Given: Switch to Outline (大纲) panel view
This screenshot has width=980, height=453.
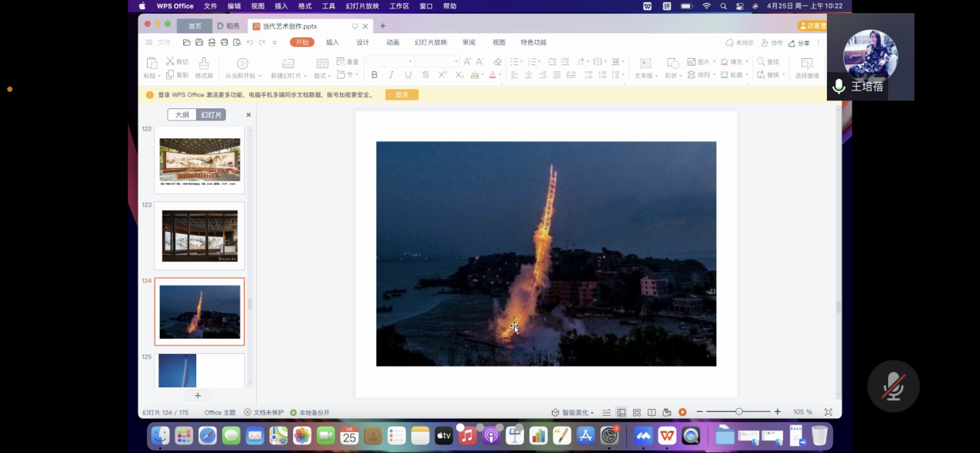Looking at the screenshot, I should click(182, 114).
